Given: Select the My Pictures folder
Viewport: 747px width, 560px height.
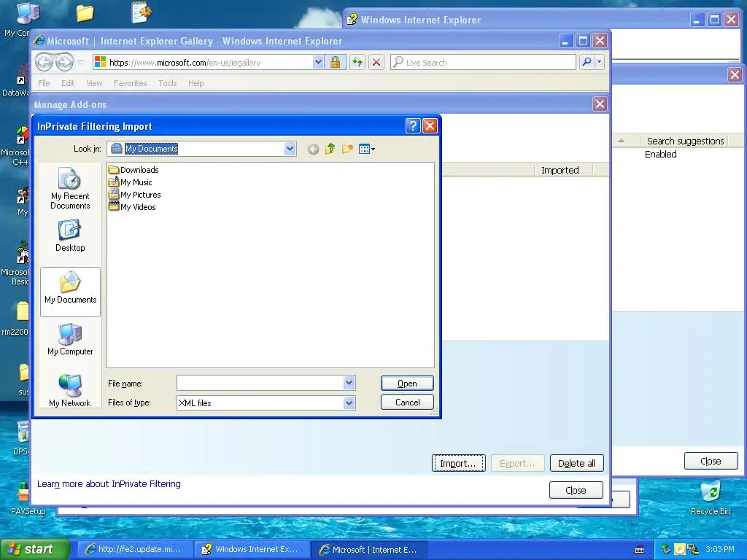Looking at the screenshot, I should click(135, 194).
